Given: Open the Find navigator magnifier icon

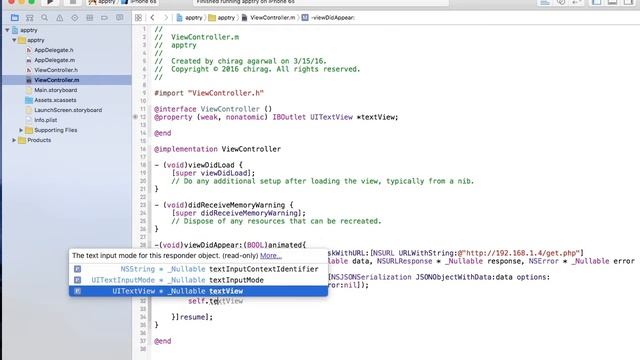Looking at the screenshot, I should click(44, 18).
